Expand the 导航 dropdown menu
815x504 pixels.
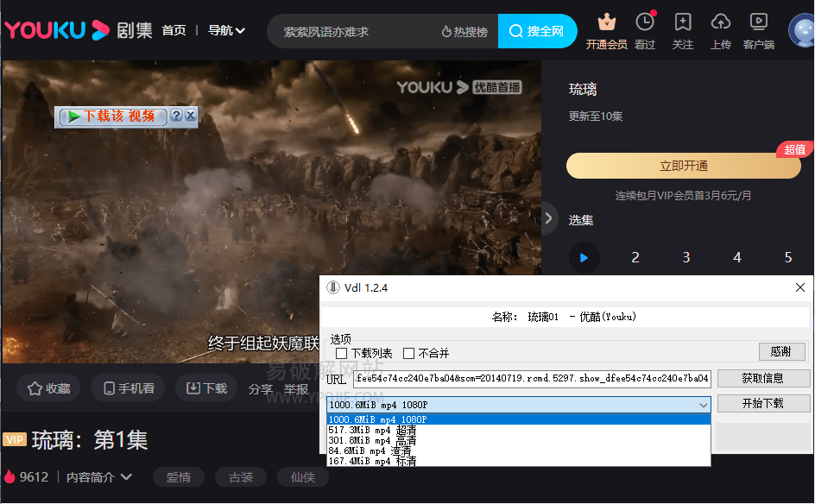point(226,31)
